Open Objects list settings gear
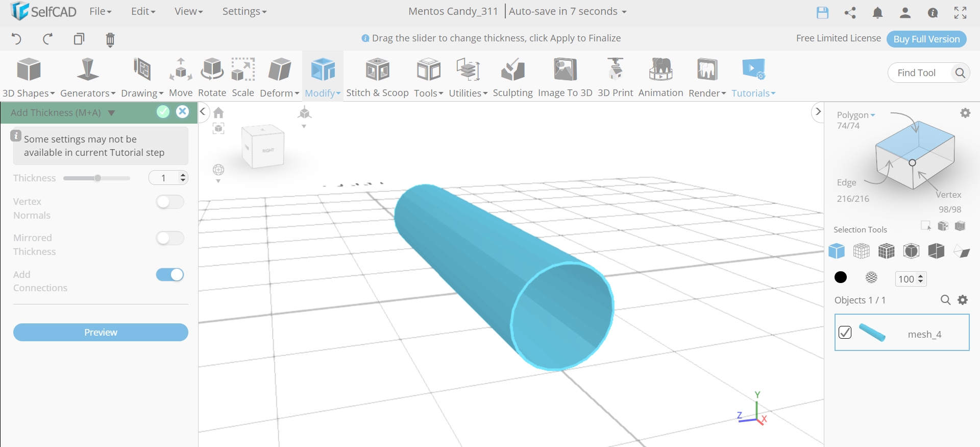 [963, 300]
